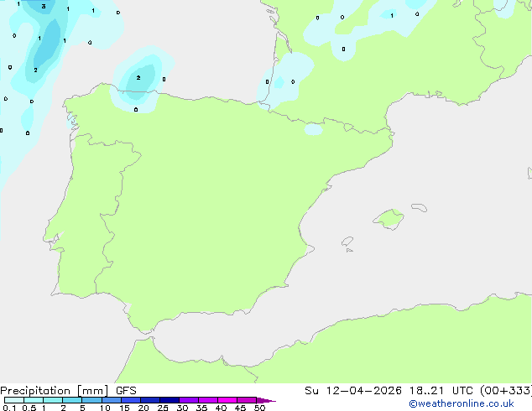Click the '10' legend scale label

tap(105, 408)
